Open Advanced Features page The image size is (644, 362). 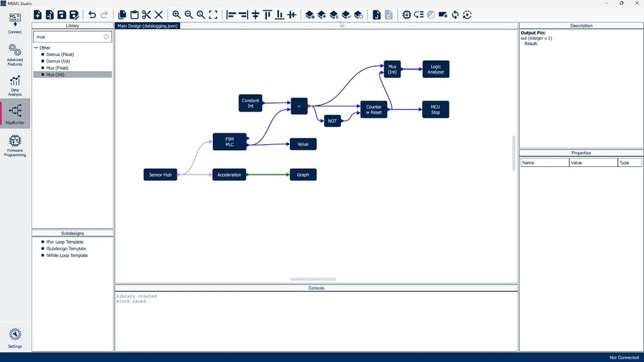pyautogui.click(x=15, y=55)
